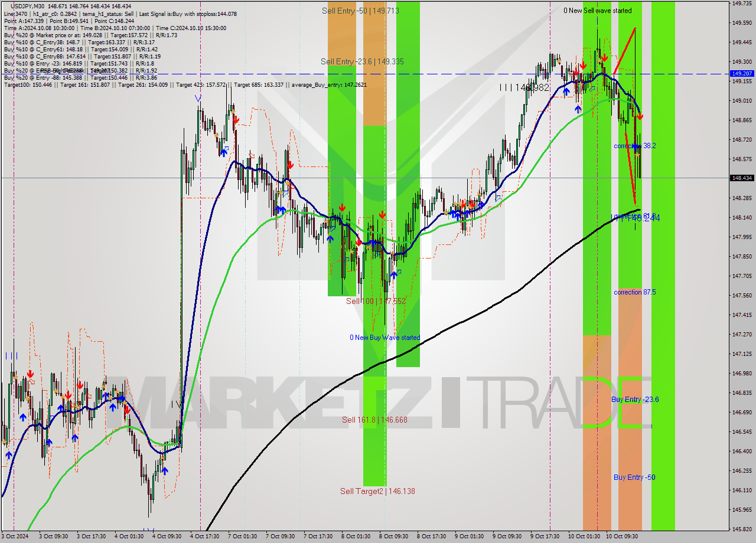Click the '8 Oct 09:30' time axis label
756x543 pixels.
coord(393,537)
